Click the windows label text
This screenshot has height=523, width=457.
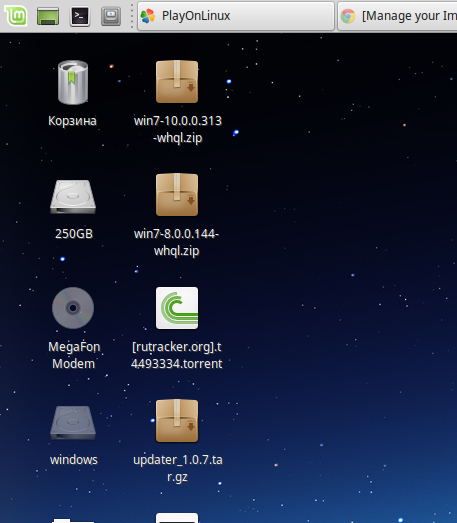pyautogui.click(x=74, y=460)
